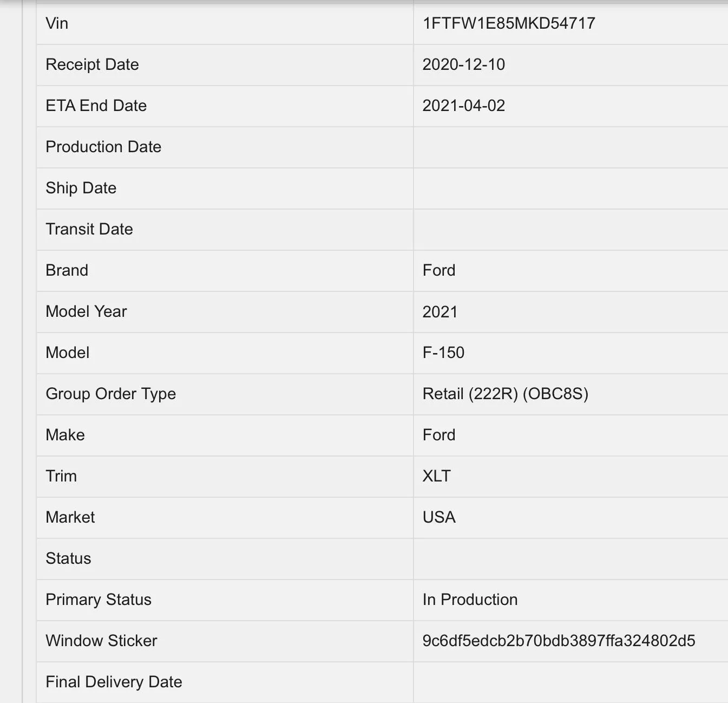Select the In Production status text
The image size is (728, 703).
470,600
